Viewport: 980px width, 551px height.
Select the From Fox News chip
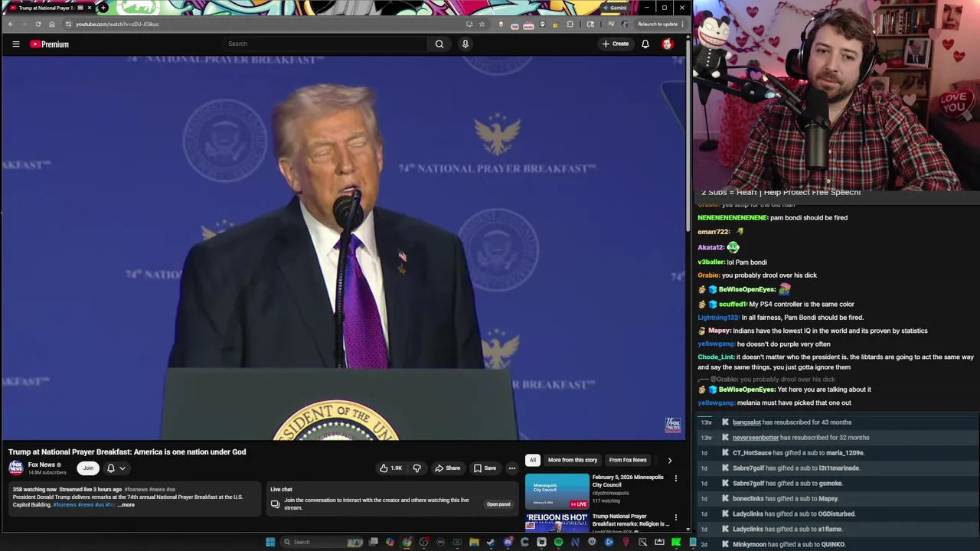tap(628, 460)
